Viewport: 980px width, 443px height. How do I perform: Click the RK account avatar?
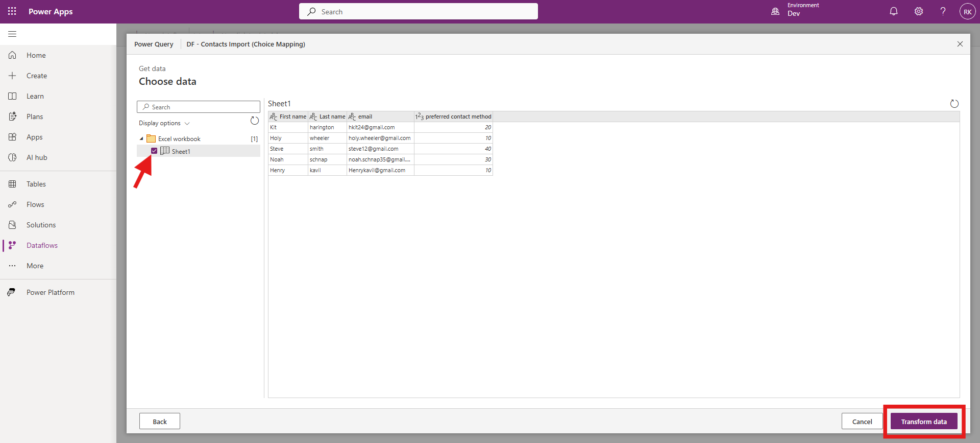point(967,11)
